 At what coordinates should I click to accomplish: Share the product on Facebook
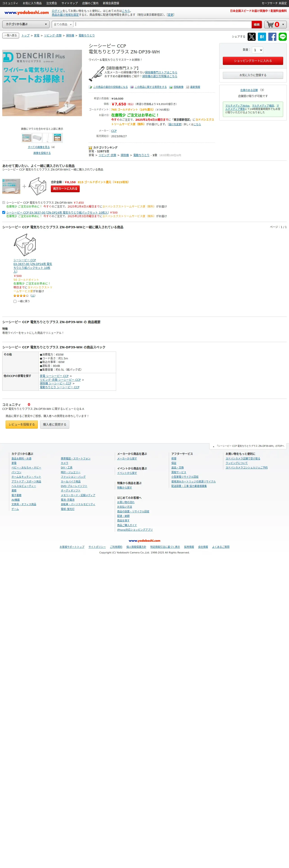[x=272, y=37]
